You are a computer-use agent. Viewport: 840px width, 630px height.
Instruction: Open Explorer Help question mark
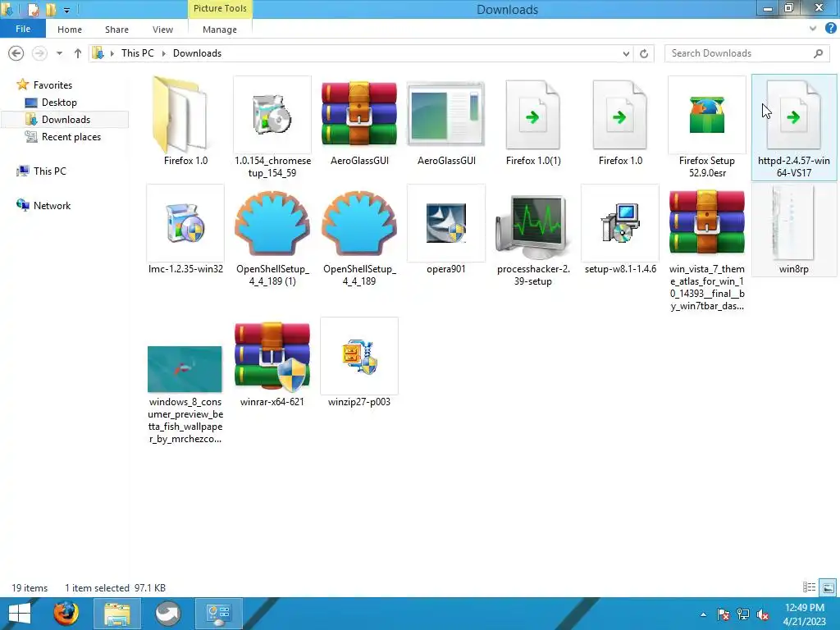point(831,29)
